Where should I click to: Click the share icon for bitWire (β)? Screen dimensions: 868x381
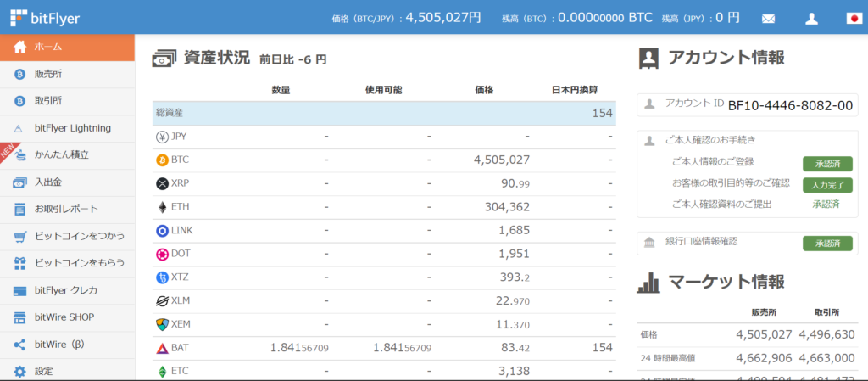click(20, 345)
